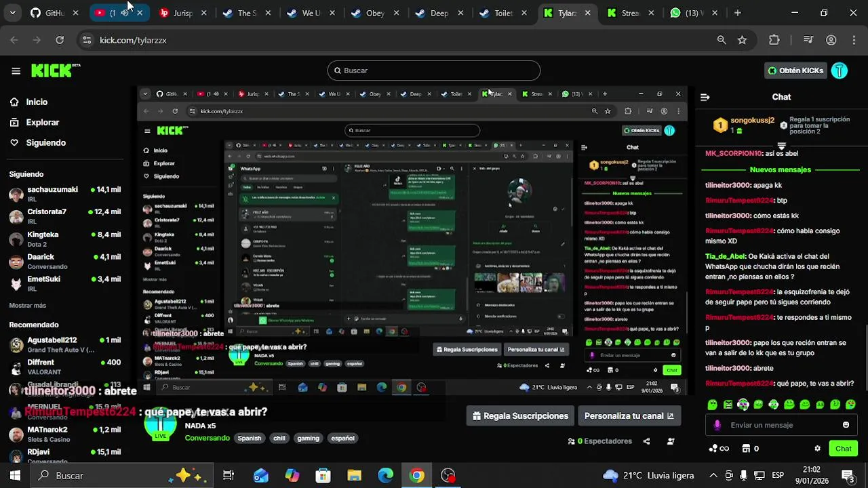868x488 pixels.
Task: Close the Tylar tab
Action: [x=587, y=13]
